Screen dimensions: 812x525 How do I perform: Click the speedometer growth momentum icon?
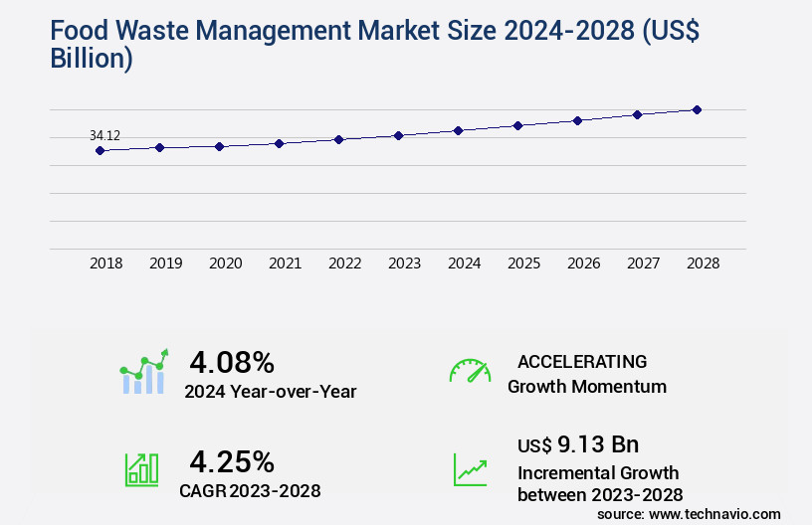point(470,371)
